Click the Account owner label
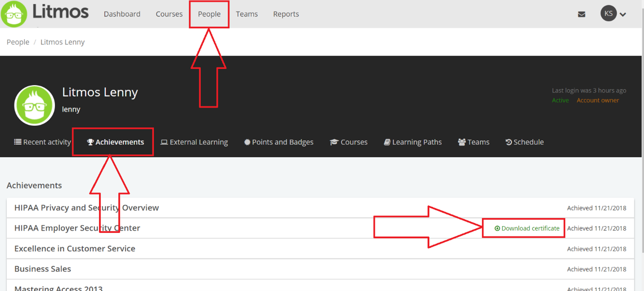Viewport: 644px width, 291px height. [x=598, y=100]
